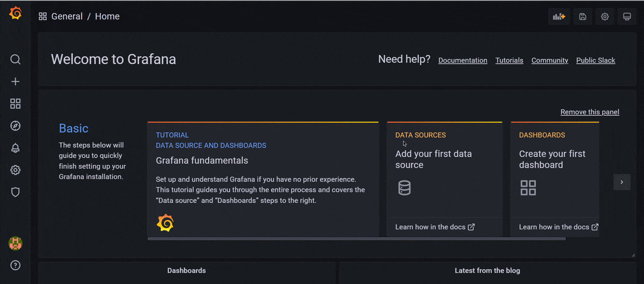Click the Need help? text
This screenshot has height=284, width=644.
404,59
